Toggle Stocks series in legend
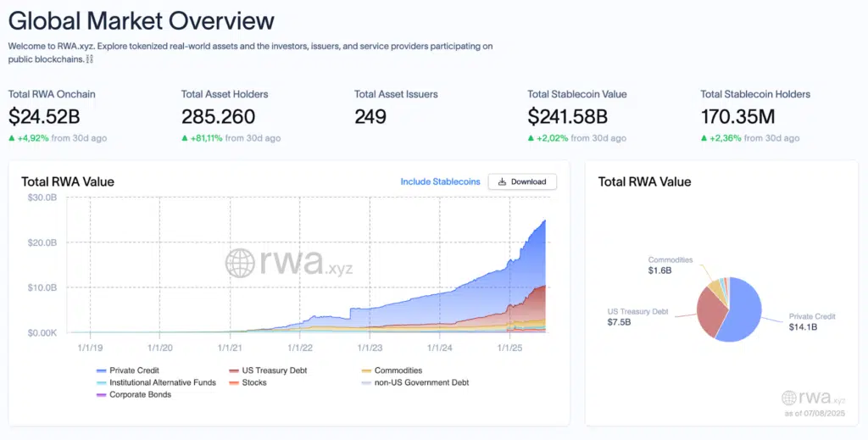 [253, 382]
